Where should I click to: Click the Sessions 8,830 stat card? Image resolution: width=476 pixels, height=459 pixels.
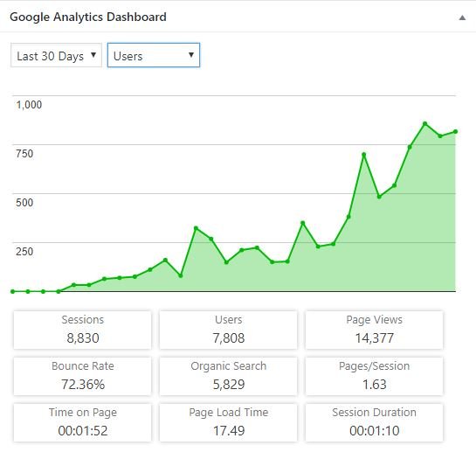[82, 330]
